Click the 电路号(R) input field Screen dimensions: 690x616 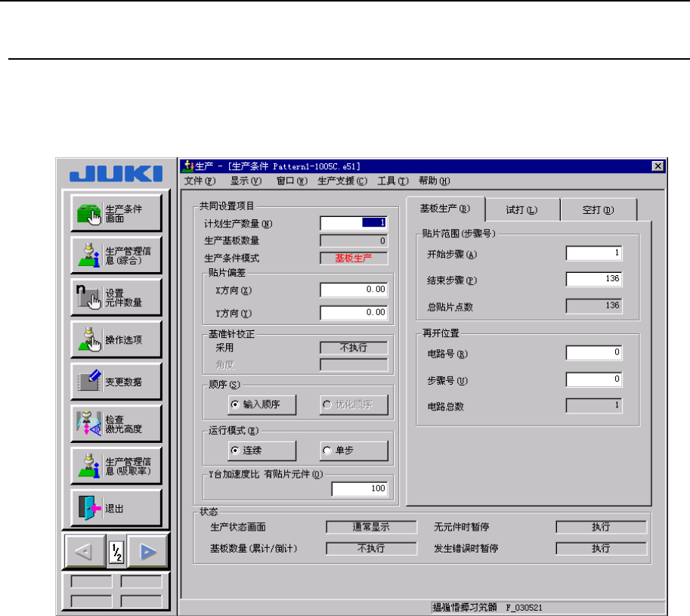pyautogui.click(x=593, y=352)
